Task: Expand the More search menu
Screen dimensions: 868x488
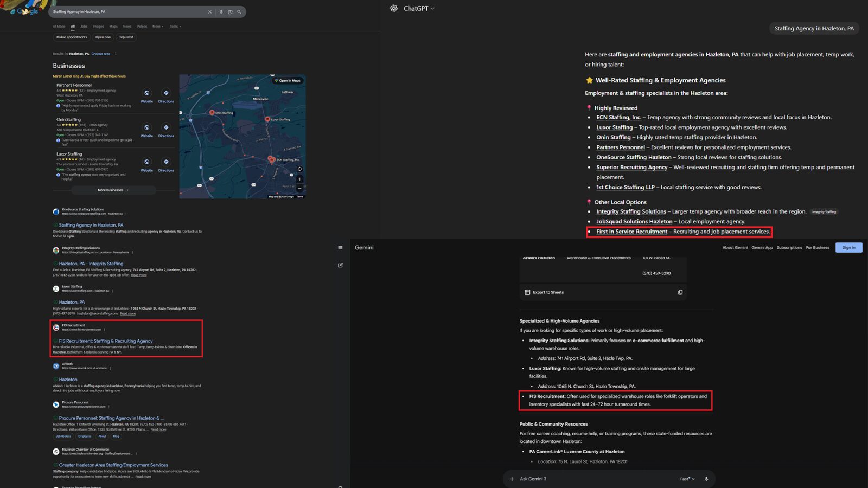Action: 157,26
